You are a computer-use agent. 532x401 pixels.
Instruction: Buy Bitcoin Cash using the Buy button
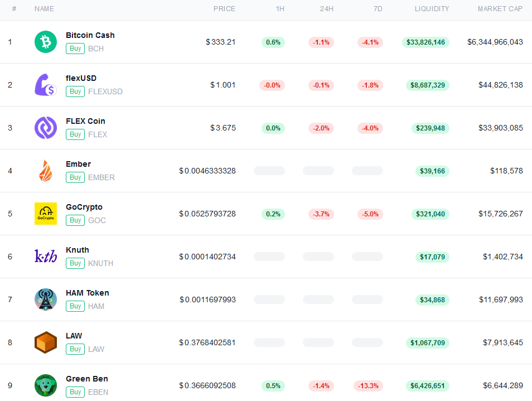(x=75, y=49)
